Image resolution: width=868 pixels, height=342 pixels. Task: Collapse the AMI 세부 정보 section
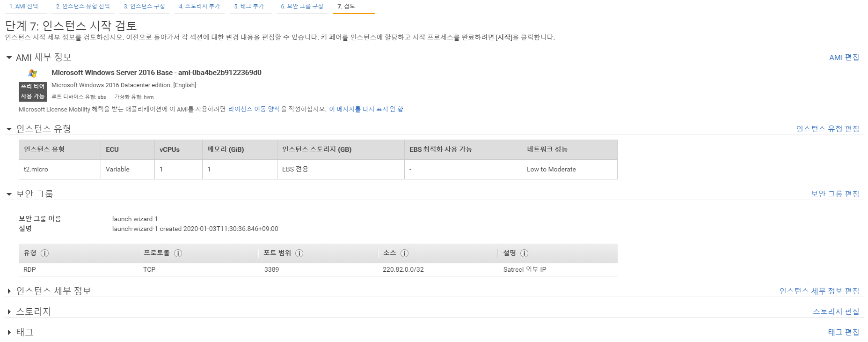[x=9, y=58]
